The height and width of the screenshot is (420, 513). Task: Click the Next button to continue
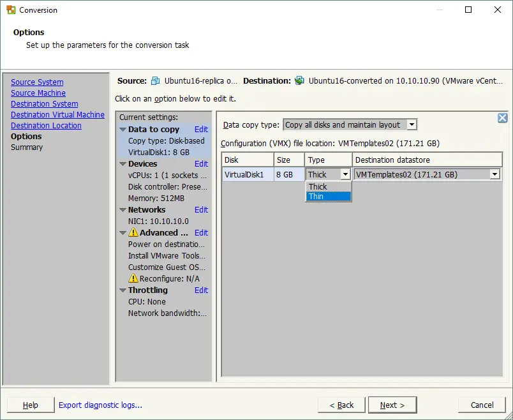click(392, 405)
